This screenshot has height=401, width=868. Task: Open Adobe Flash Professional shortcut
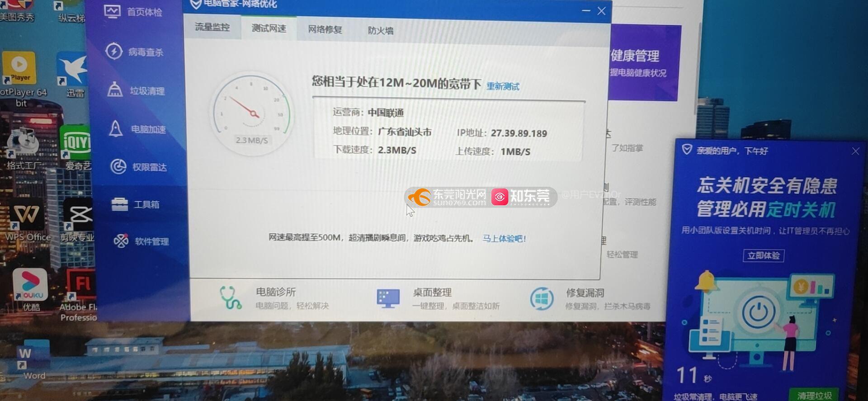pyautogui.click(x=79, y=295)
